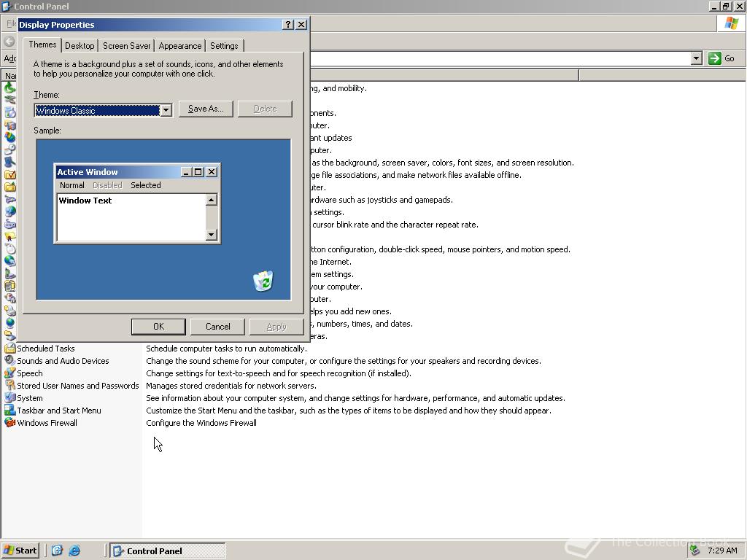The height and width of the screenshot is (560, 747).
Task: Launch Internet Explorer from quick launch
Action: (x=74, y=551)
